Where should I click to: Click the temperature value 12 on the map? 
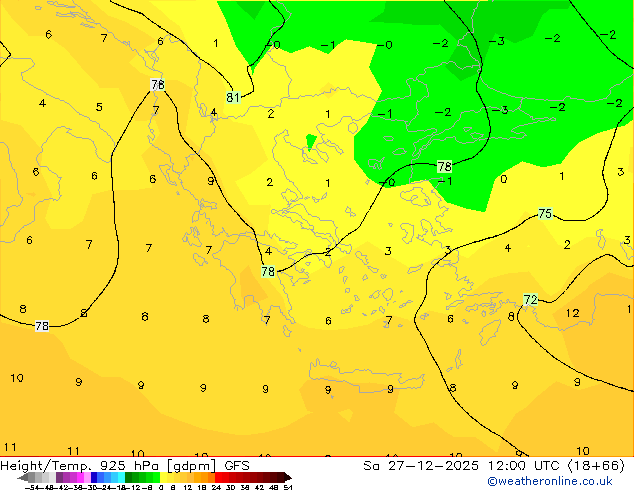click(572, 313)
